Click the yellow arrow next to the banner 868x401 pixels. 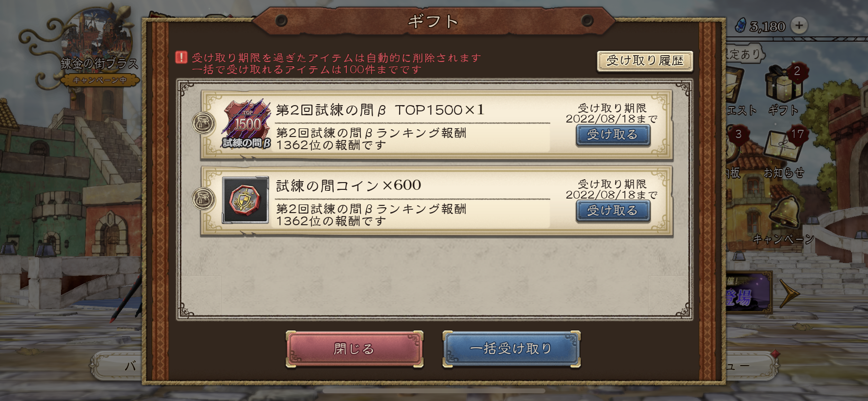click(x=789, y=293)
